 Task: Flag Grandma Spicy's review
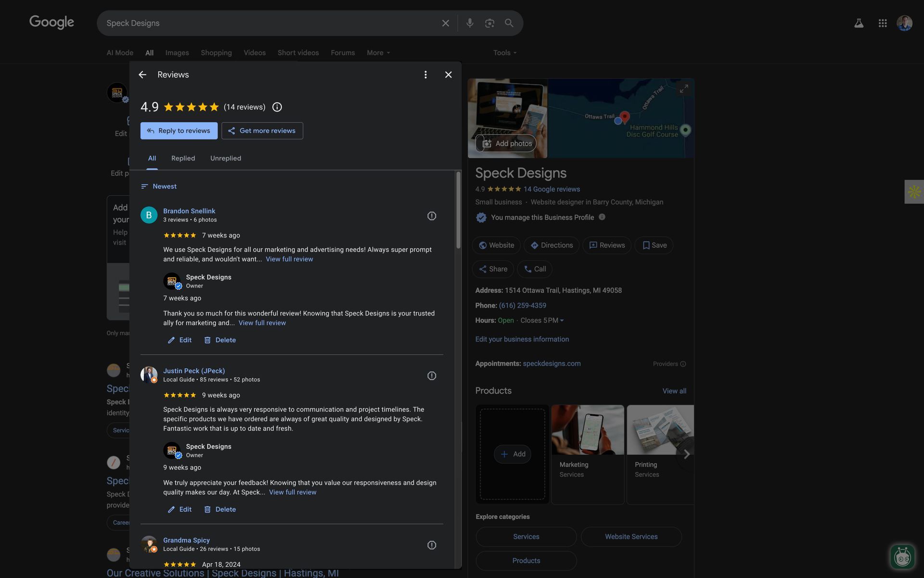point(432,545)
